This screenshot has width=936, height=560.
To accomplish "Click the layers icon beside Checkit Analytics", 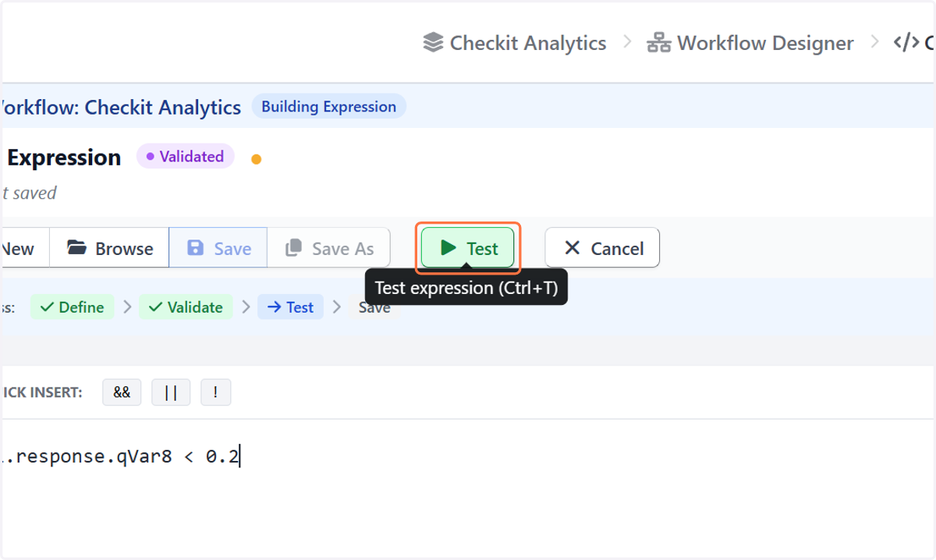I will [433, 43].
